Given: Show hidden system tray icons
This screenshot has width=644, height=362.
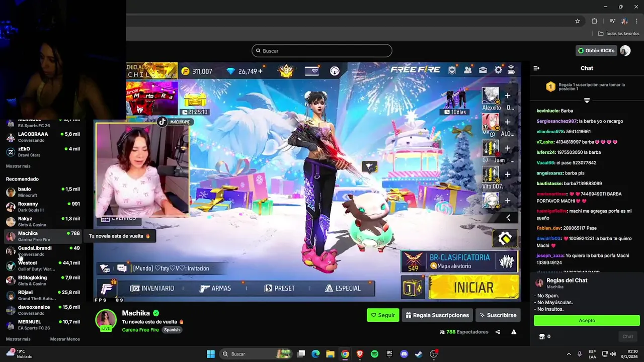Looking at the screenshot, I should (x=569, y=354).
